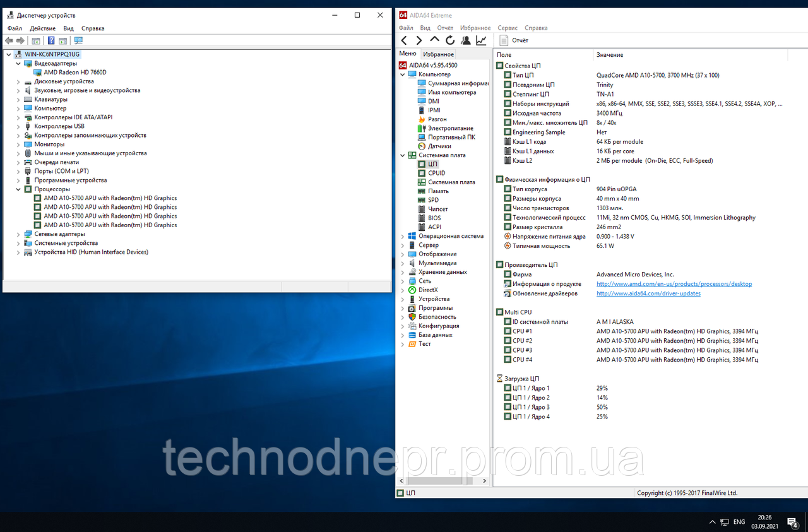The width and height of the screenshot is (808, 532).
Task: Click the Отчёт report toolbar button
Action: (514, 40)
